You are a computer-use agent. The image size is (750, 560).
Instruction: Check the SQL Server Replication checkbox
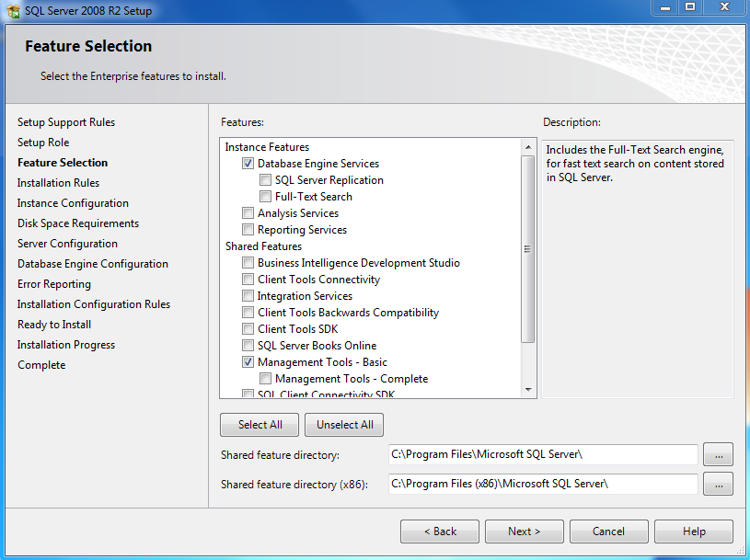click(x=265, y=180)
